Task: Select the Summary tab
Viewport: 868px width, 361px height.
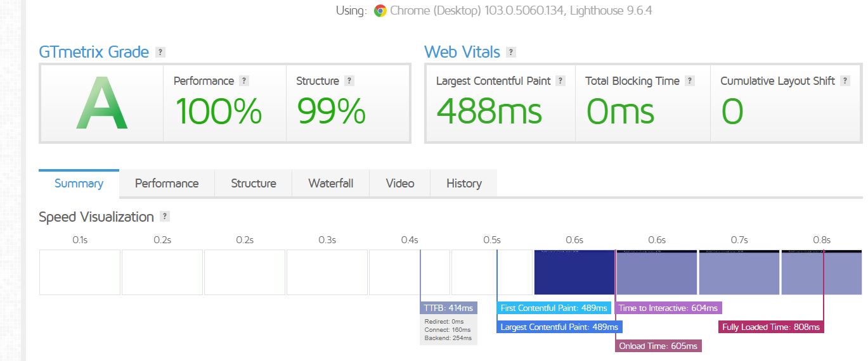Action: 79,184
